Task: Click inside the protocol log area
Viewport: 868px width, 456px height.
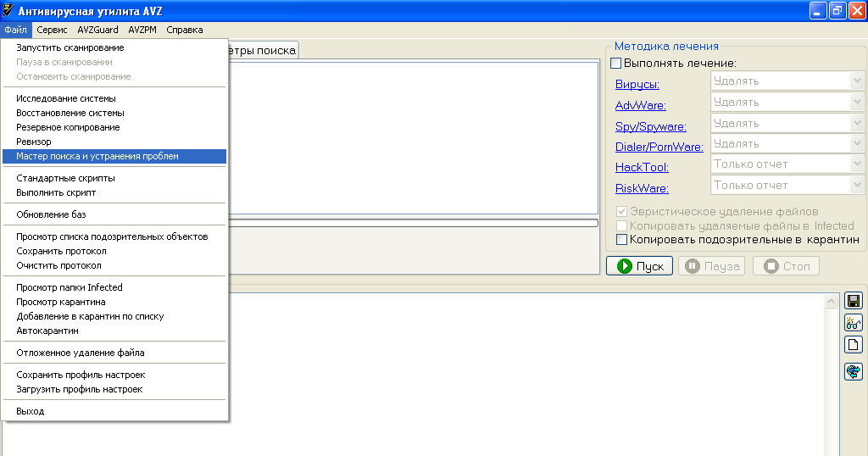Action: click(x=526, y=376)
